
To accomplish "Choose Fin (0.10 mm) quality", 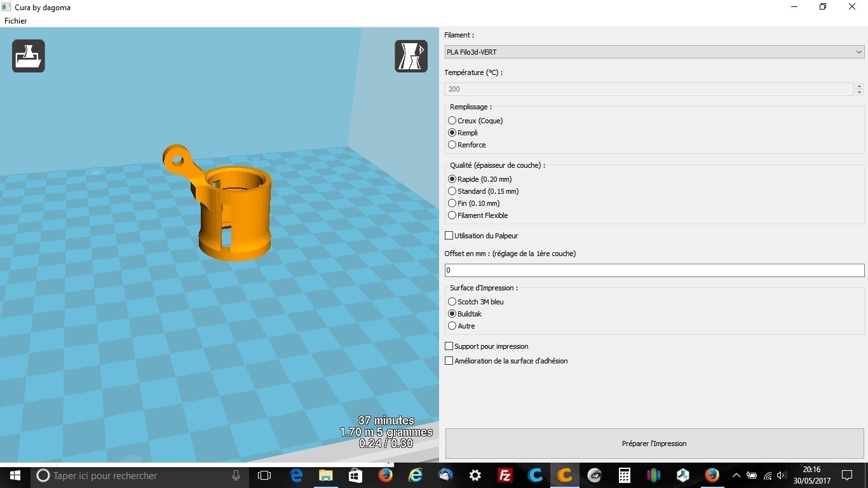I will (x=474, y=203).
